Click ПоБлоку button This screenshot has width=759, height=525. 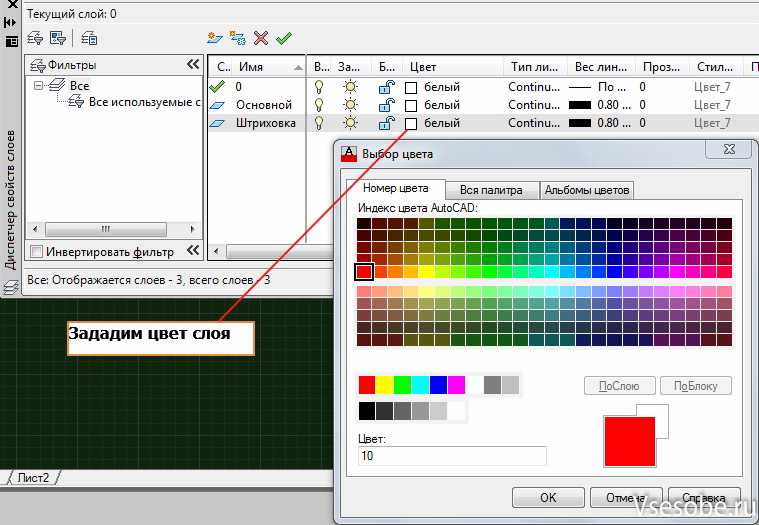click(x=696, y=386)
